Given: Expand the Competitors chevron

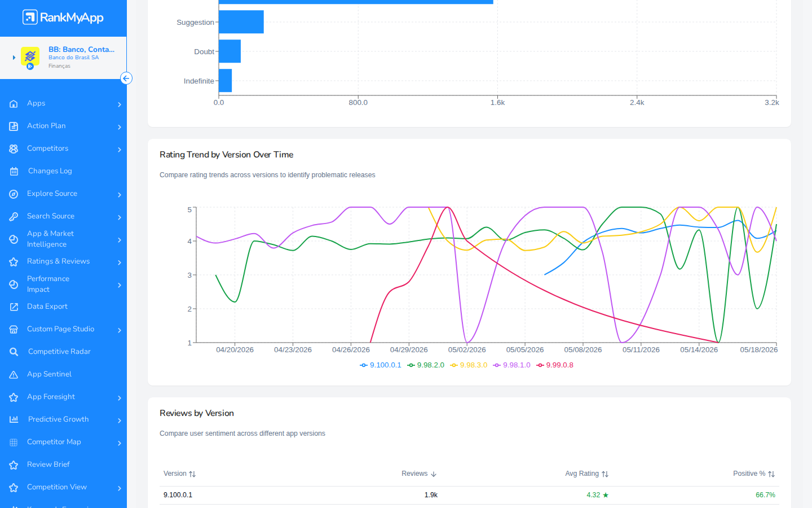Looking at the screenshot, I should pyautogui.click(x=120, y=150).
